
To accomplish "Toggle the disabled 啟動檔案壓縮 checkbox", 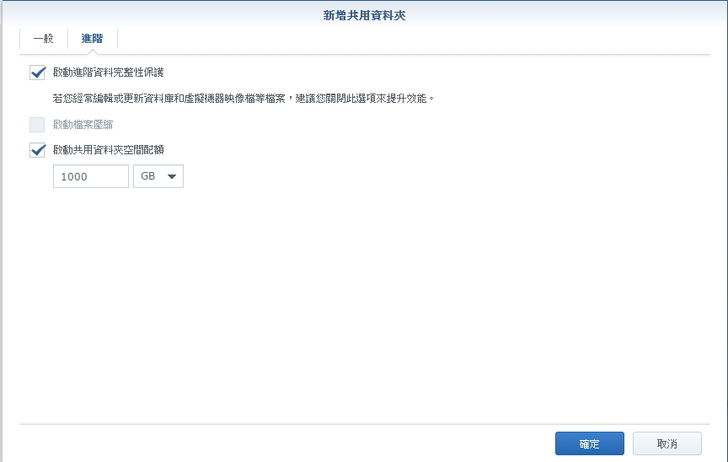I will (x=37, y=124).
